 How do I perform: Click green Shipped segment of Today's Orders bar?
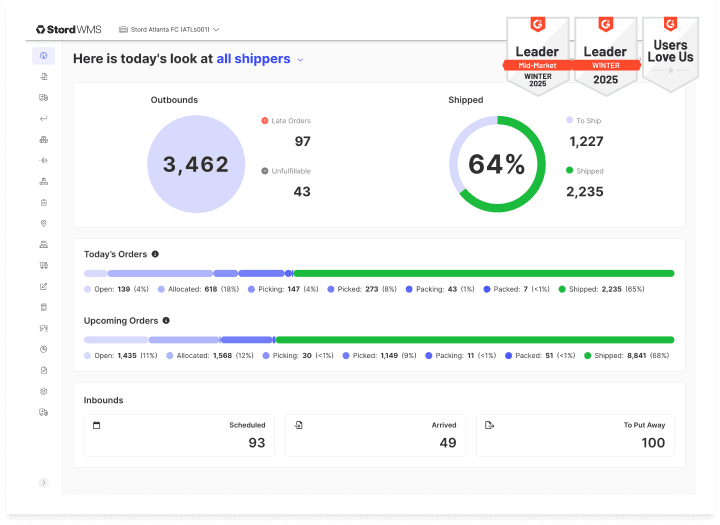(483, 273)
